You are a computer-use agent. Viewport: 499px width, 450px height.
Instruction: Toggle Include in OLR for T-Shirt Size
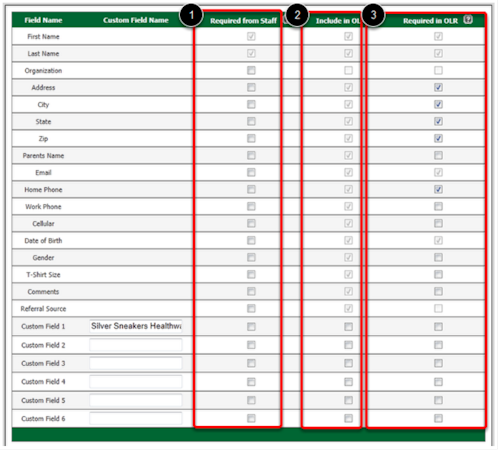348,274
